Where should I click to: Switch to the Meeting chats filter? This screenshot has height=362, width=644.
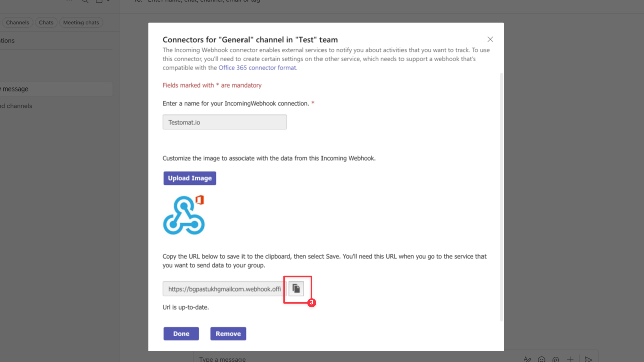pos(81,22)
